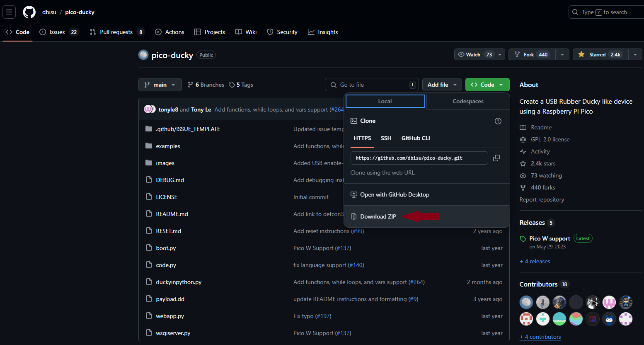The width and height of the screenshot is (644, 345).
Task: Open the + 4 contributors link
Action: point(540,337)
